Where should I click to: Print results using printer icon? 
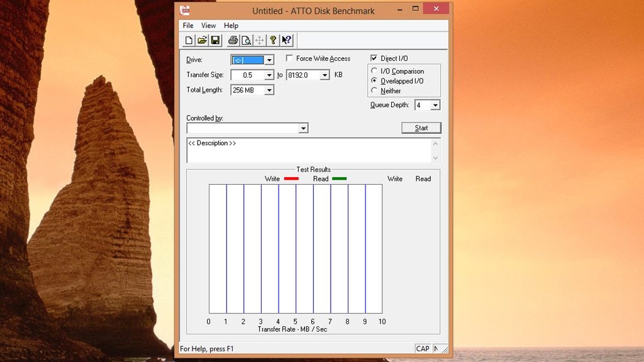point(233,40)
